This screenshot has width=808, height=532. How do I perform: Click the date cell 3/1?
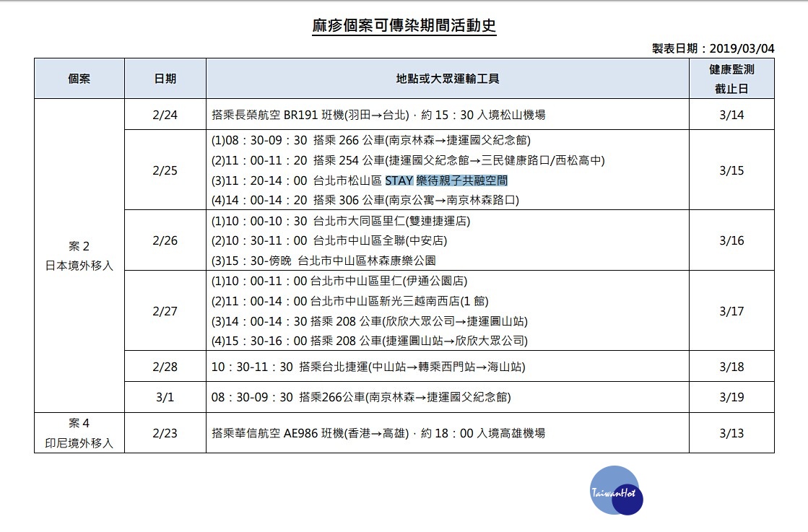tap(165, 396)
